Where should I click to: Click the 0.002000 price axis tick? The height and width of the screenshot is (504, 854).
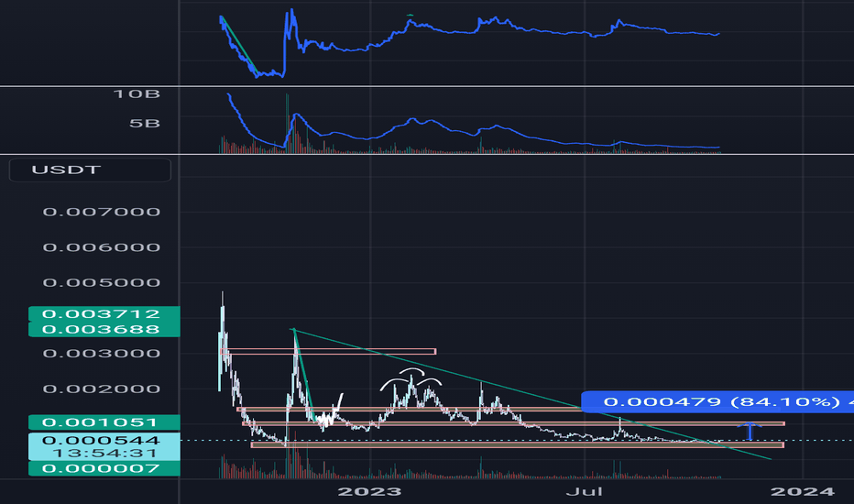pyautogui.click(x=102, y=389)
